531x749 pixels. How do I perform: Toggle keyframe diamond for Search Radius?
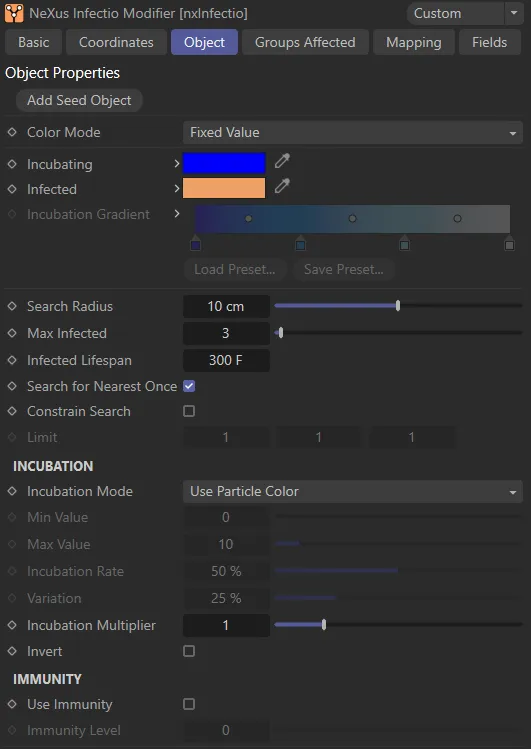pyautogui.click(x=12, y=306)
